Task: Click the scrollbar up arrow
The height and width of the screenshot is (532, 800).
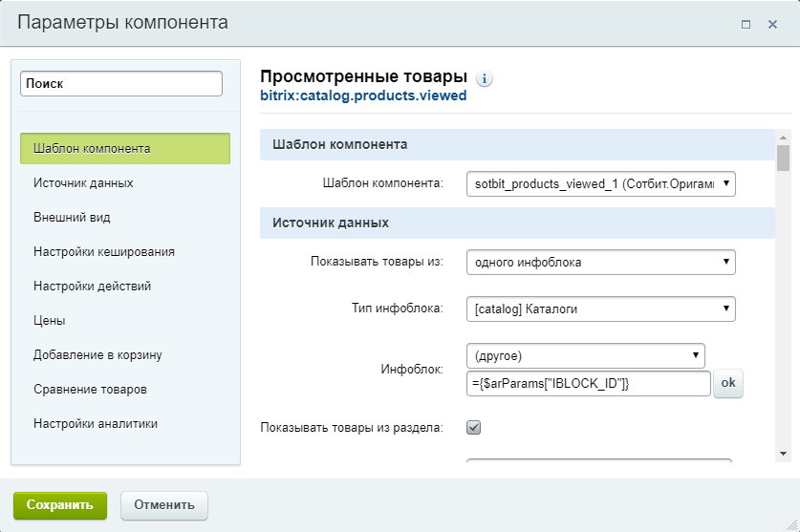Action: (783, 138)
